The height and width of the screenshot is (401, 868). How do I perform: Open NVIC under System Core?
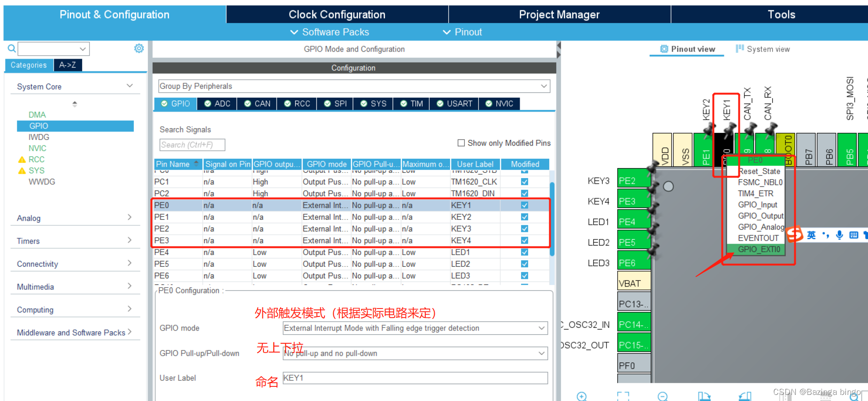click(x=37, y=148)
